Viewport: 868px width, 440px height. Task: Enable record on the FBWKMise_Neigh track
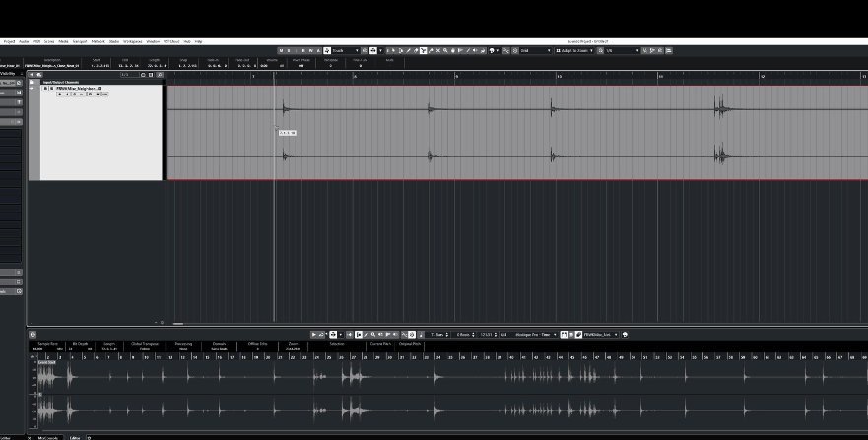[x=60, y=94]
